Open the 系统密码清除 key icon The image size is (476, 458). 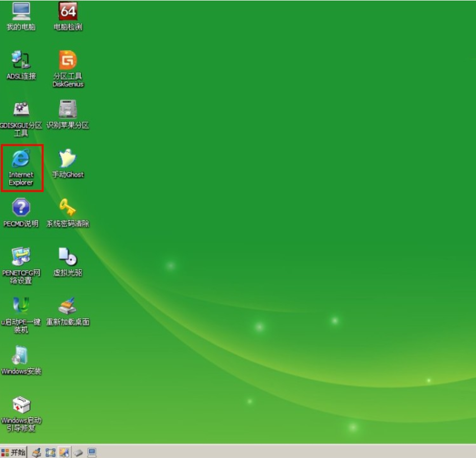[68, 208]
